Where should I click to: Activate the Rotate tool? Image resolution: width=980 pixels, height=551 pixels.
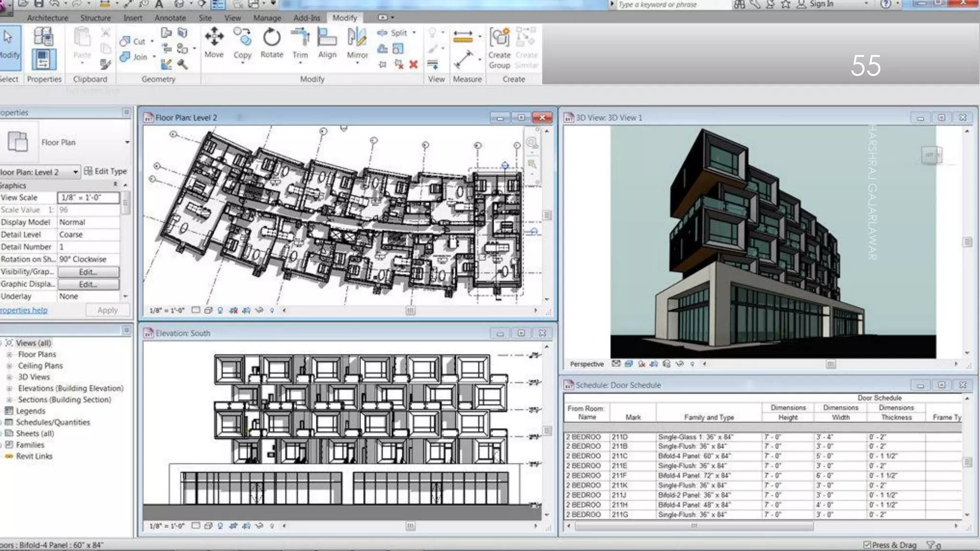(x=271, y=37)
